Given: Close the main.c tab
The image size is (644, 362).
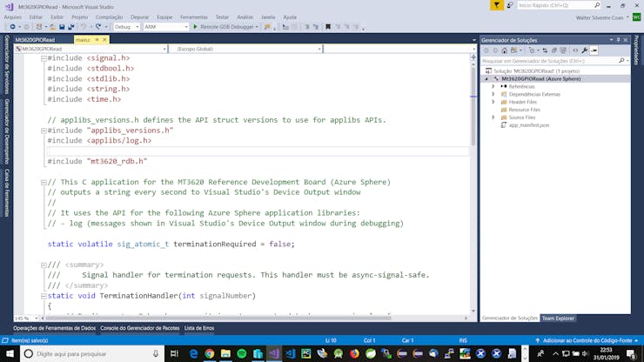Looking at the screenshot, I should 104,40.
